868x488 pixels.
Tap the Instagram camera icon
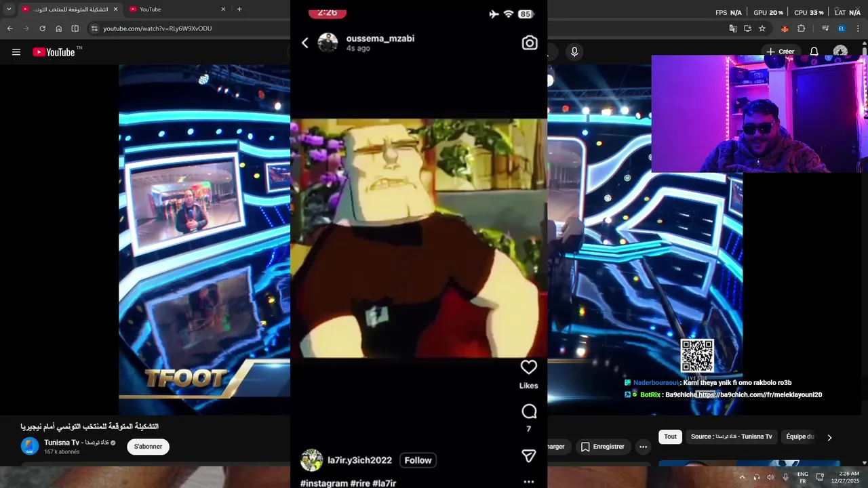530,43
